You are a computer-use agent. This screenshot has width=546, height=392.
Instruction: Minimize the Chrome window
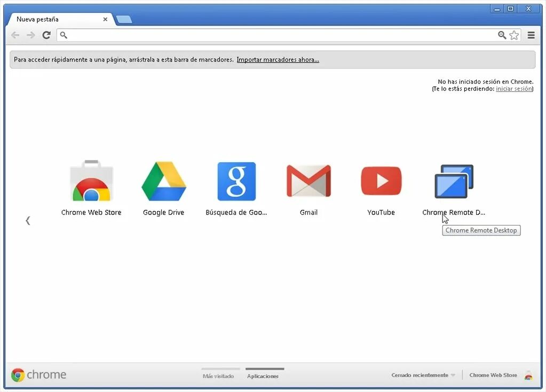point(497,9)
